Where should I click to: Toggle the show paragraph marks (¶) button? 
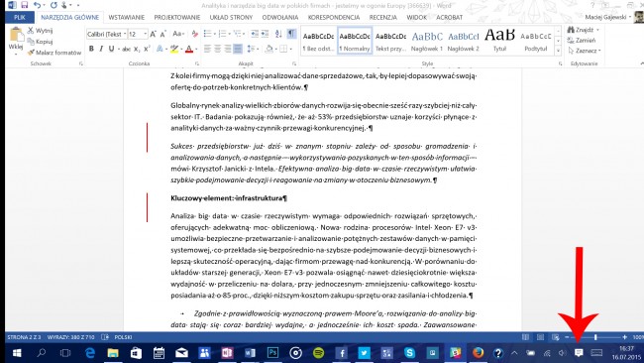pos(290,34)
